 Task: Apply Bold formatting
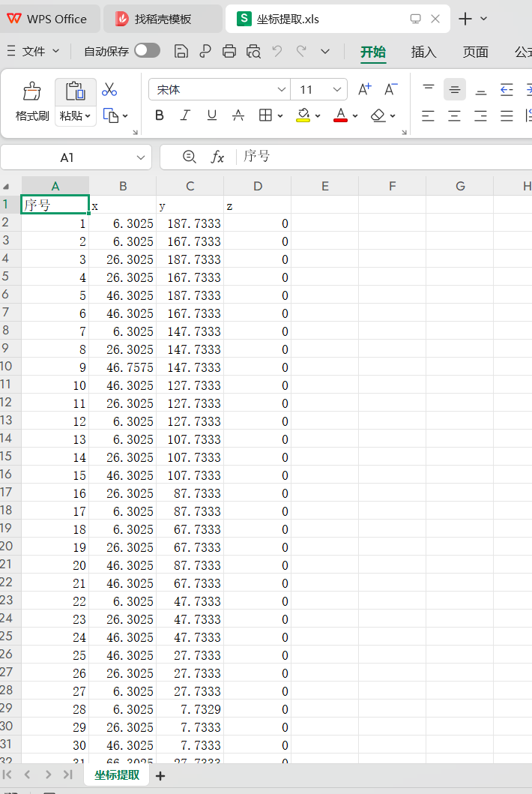pyautogui.click(x=159, y=115)
